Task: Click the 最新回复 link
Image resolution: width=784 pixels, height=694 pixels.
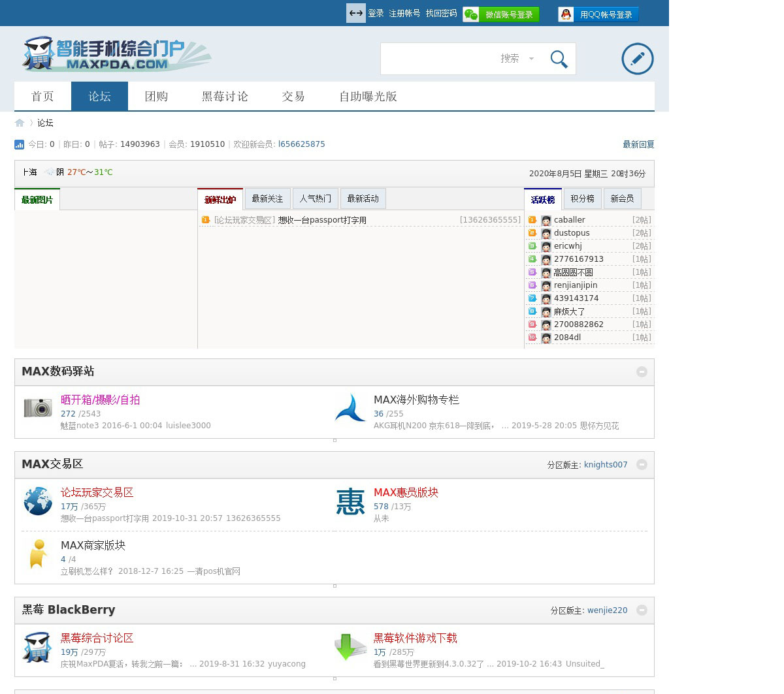Action: (638, 144)
